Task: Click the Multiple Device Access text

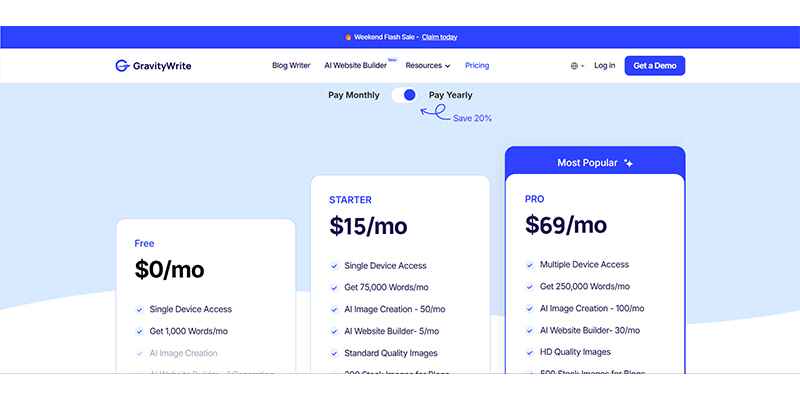Action: coord(584,265)
